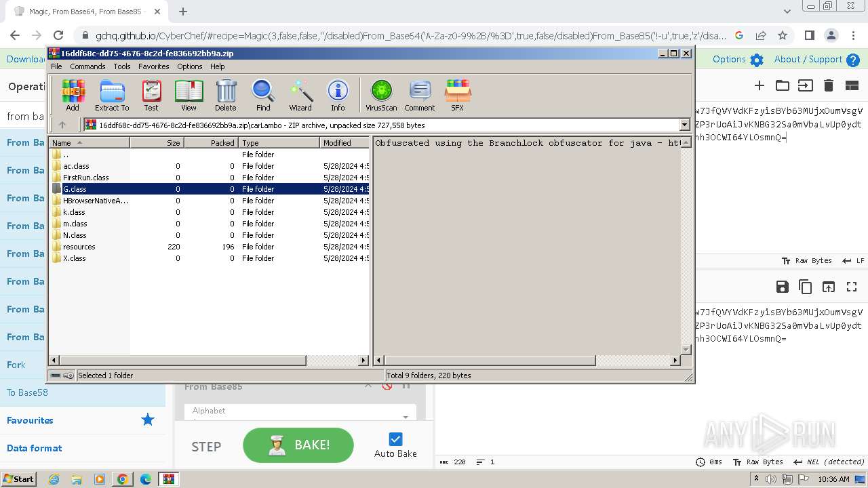This screenshot has width=868, height=488.
Task: Select the ac.class folder
Action: coord(209,166)
